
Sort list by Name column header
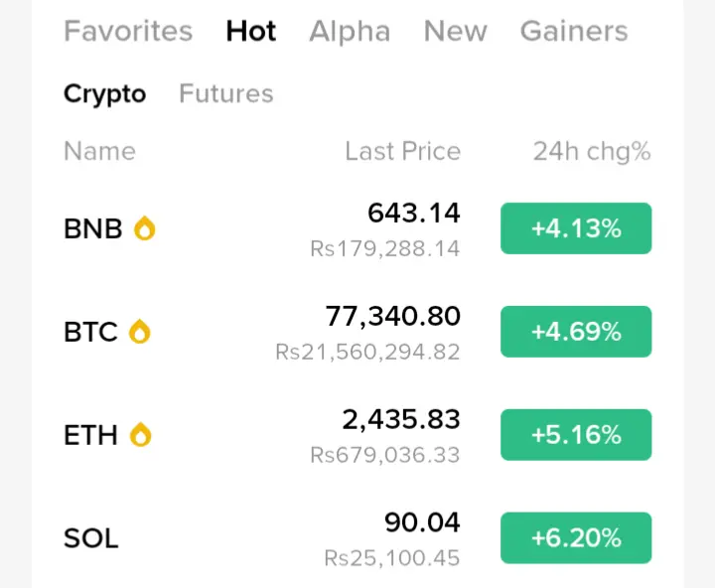pyautogui.click(x=99, y=151)
